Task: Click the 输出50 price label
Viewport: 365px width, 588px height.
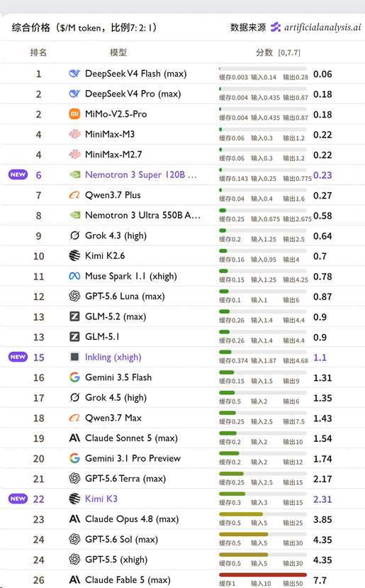Action: (x=293, y=584)
